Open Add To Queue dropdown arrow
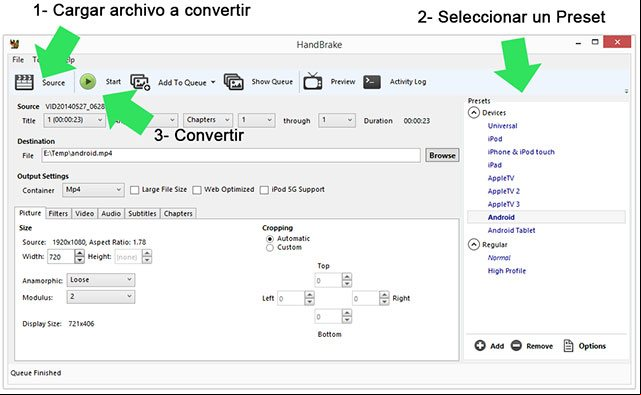 click(x=213, y=82)
